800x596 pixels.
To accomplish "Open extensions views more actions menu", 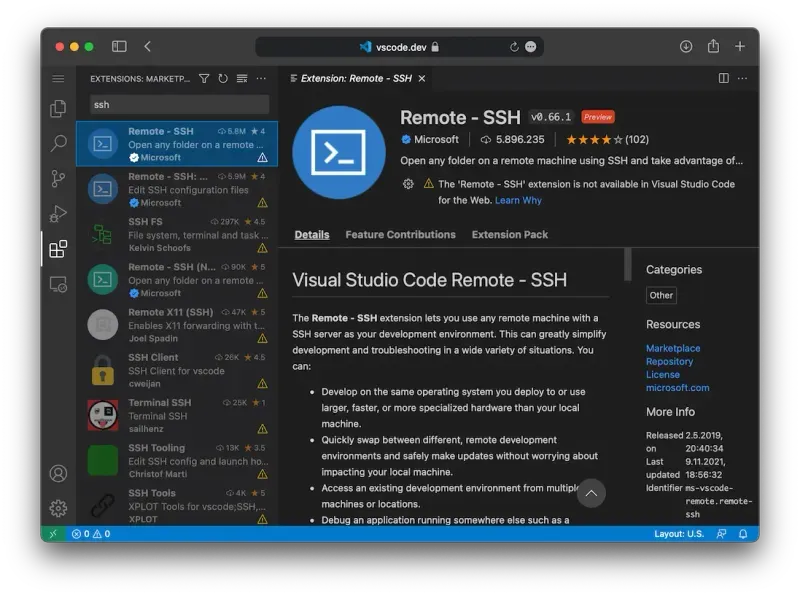I will point(261,79).
